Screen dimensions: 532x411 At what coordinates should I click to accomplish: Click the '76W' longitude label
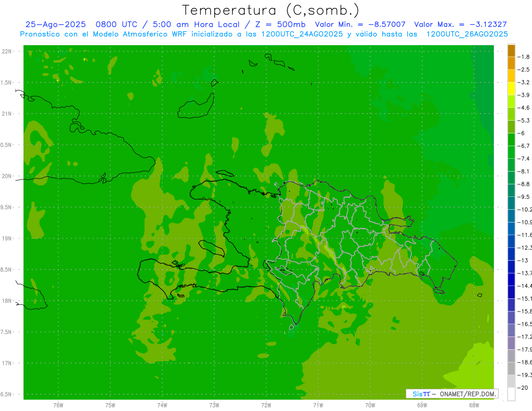click(x=58, y=404)
